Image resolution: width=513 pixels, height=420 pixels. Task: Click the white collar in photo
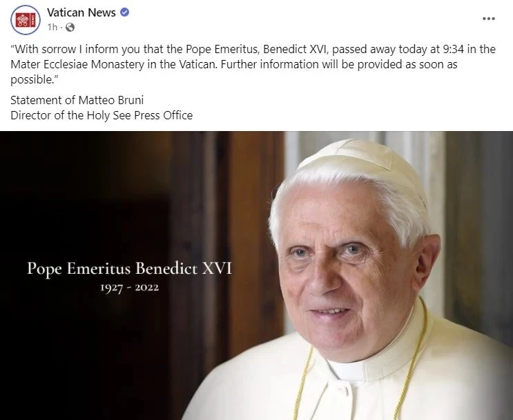[347, 371]
